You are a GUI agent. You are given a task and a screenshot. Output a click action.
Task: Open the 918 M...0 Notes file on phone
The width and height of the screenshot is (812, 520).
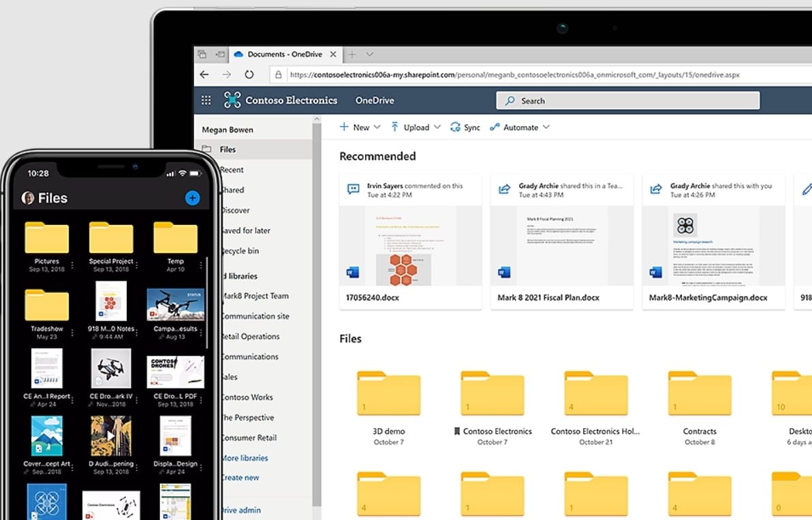(111, 301)
